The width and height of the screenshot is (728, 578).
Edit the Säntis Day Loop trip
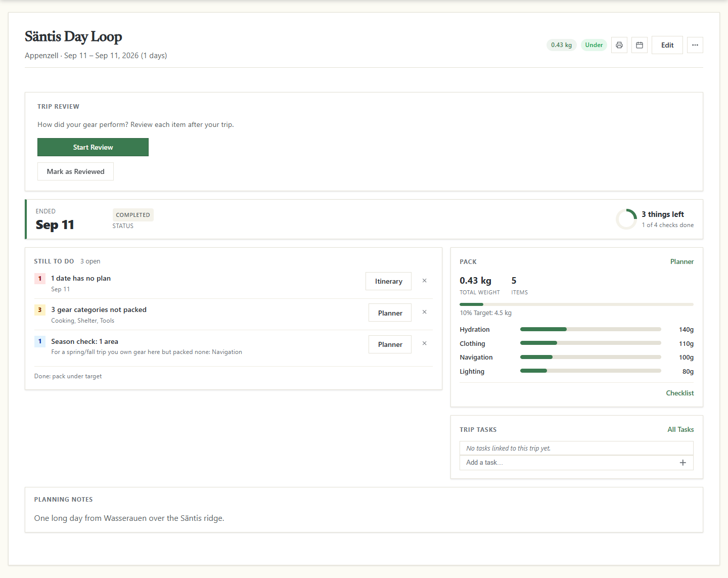coord(667,45)
